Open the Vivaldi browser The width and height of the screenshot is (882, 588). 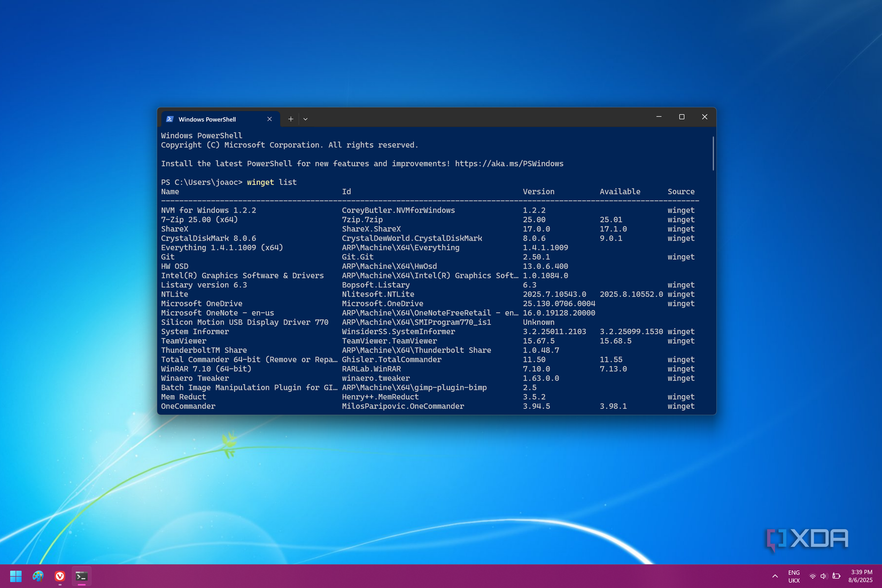coord(59,576)
